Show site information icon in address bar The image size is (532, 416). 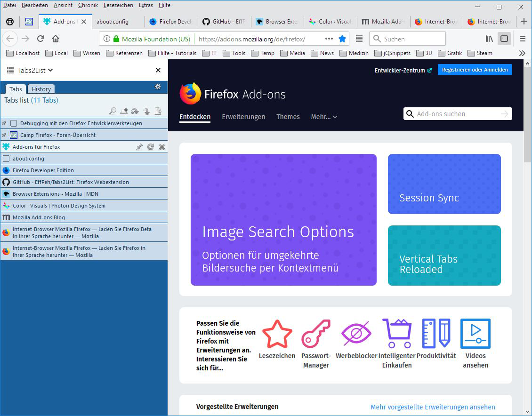(x=106, y=39)
